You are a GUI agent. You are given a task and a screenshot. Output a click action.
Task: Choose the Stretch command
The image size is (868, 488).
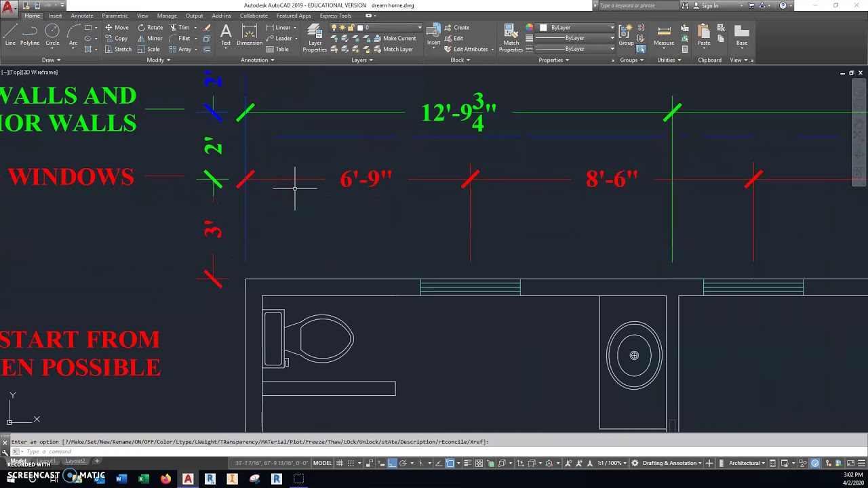118,49
